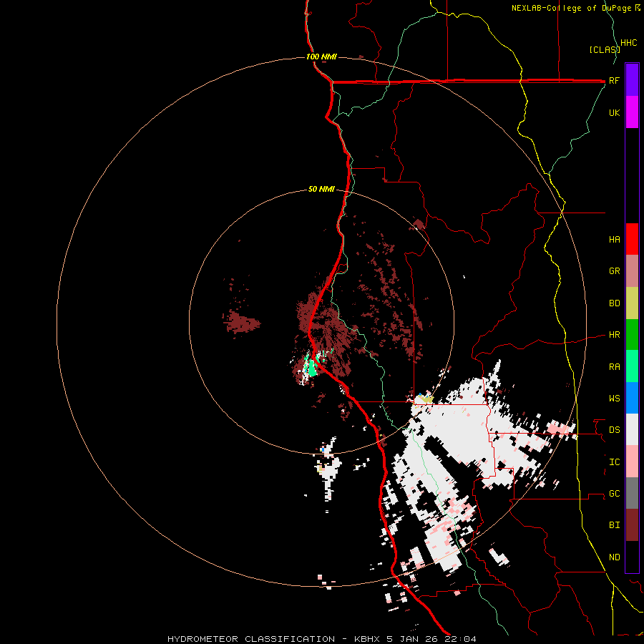Screen dimensions: 644x644
Task: Click the GC gray legend swatch
Action: pos(632,493)
